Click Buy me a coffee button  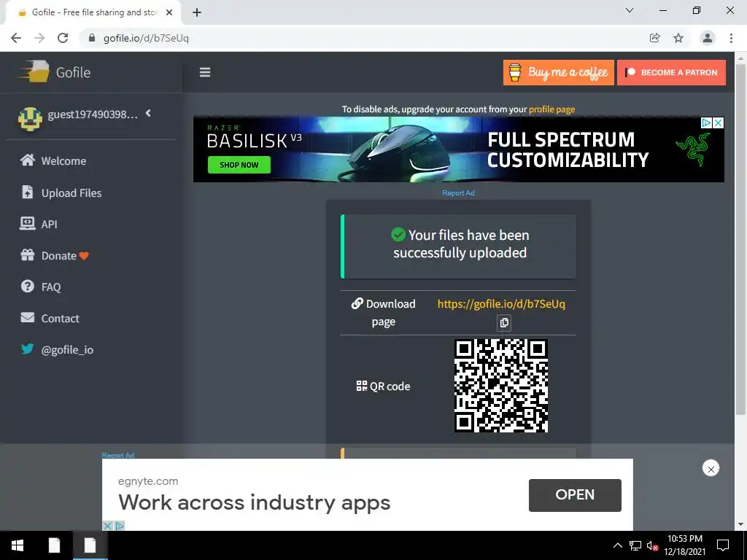558,72
